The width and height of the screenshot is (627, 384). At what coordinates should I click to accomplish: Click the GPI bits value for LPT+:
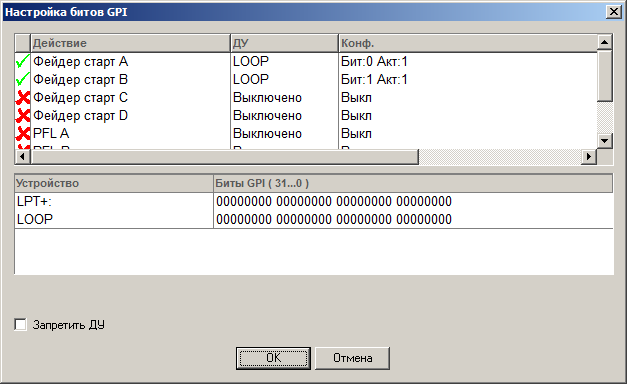tap(334, 201)
